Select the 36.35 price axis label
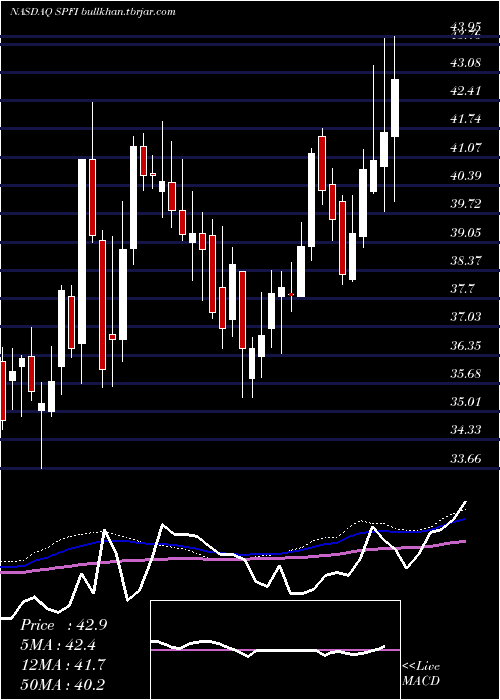The width and height of the screenshot is (500, 700). 466,345
